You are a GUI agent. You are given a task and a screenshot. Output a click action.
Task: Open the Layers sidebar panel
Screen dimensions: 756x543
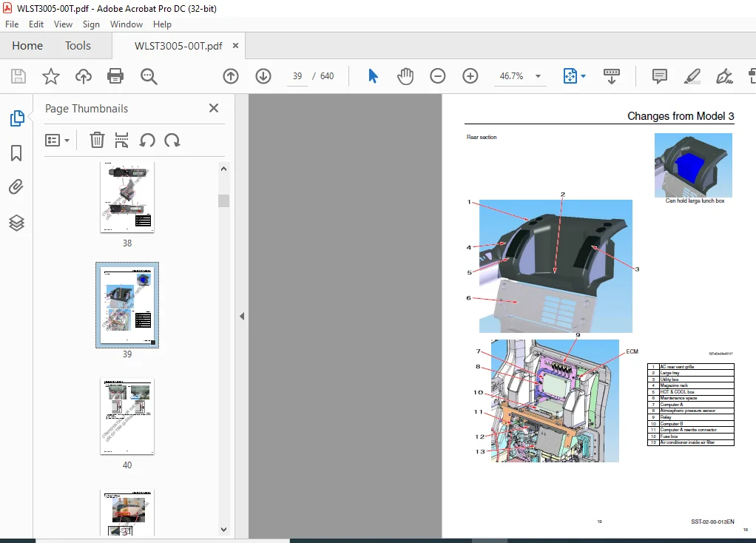[x=16, y=223]
